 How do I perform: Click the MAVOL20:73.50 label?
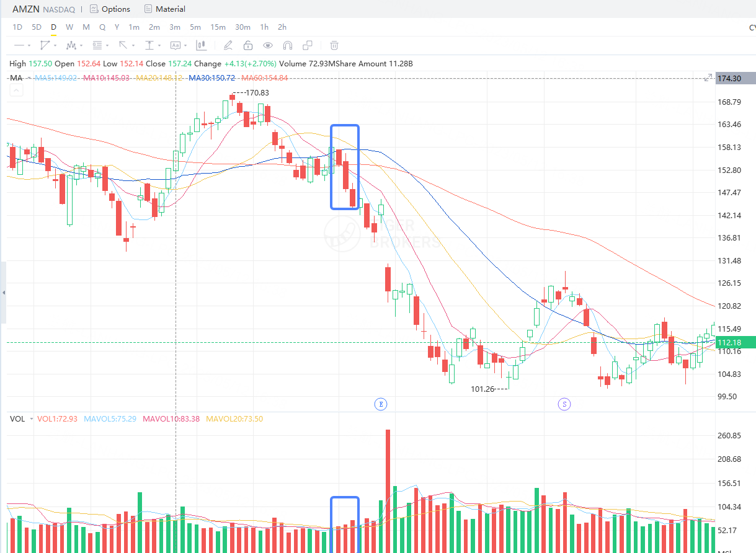(x=234, y=418)
